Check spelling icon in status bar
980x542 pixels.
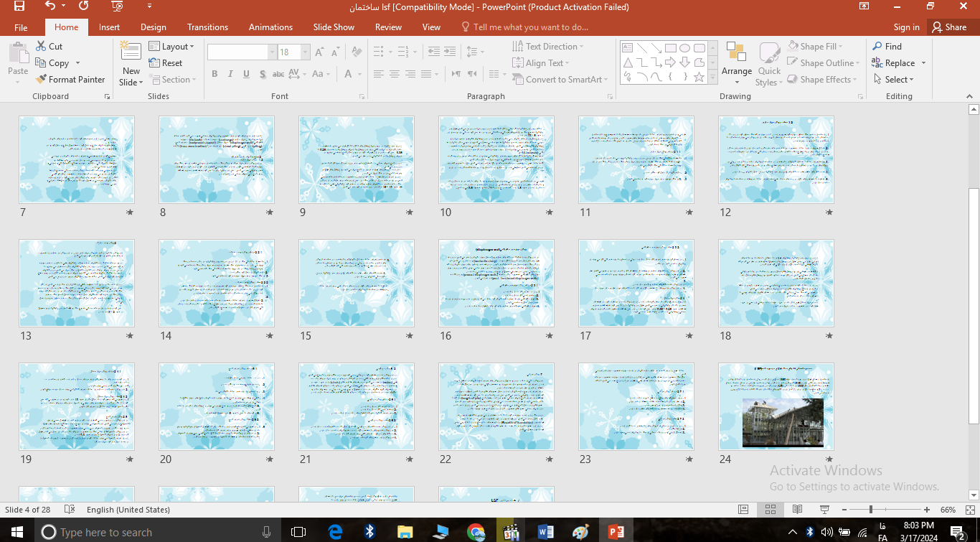pos(70,510)
